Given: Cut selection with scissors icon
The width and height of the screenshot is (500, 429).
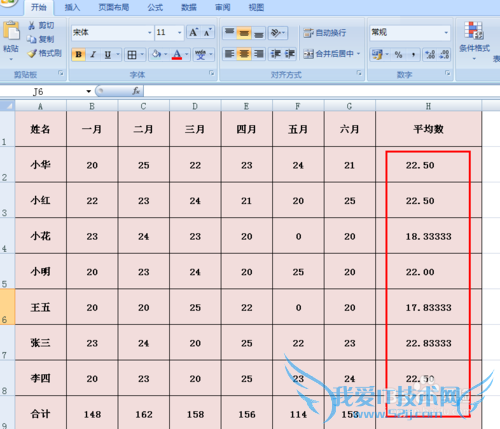Looking at the screenshot, I should point(32,25).
